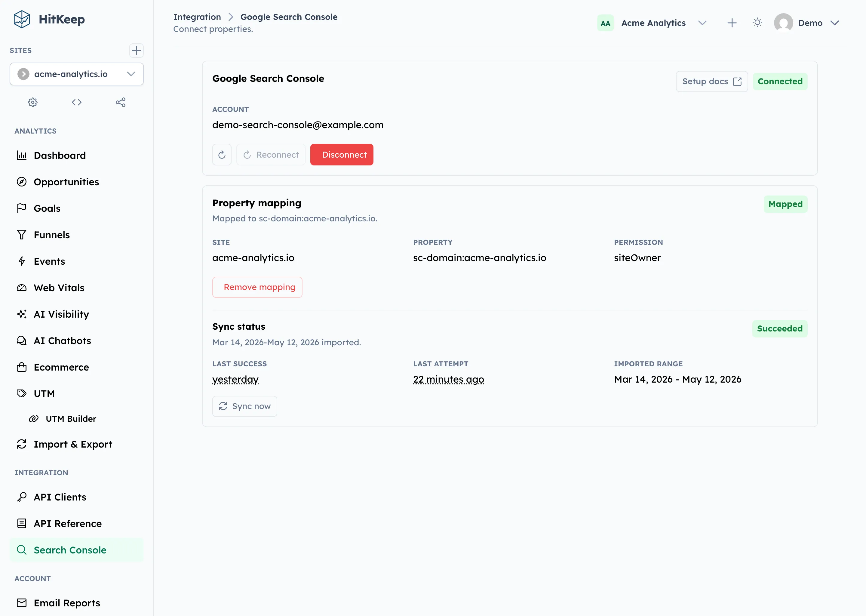Click Integration breadcrumb link

coord(197,17)
